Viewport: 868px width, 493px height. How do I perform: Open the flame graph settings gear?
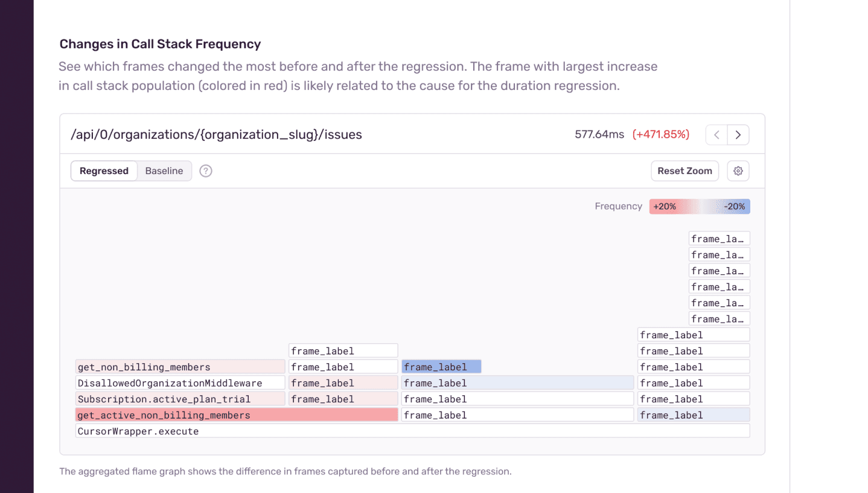coord(738,170)
